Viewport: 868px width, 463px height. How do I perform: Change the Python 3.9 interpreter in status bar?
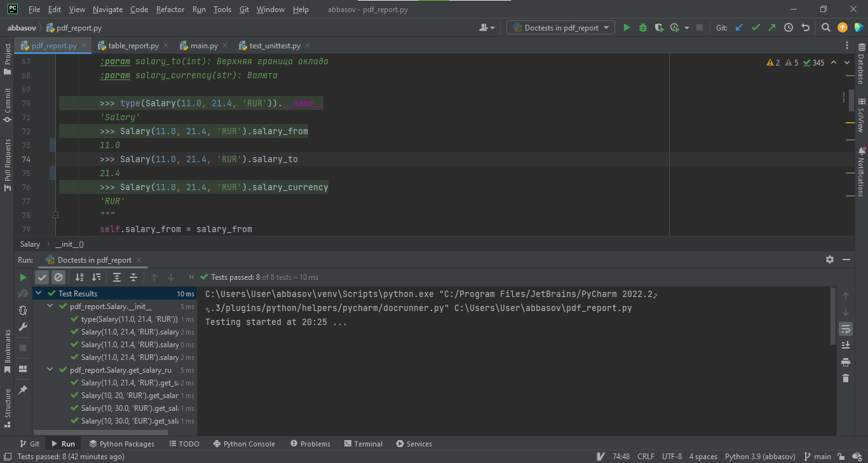760,456
